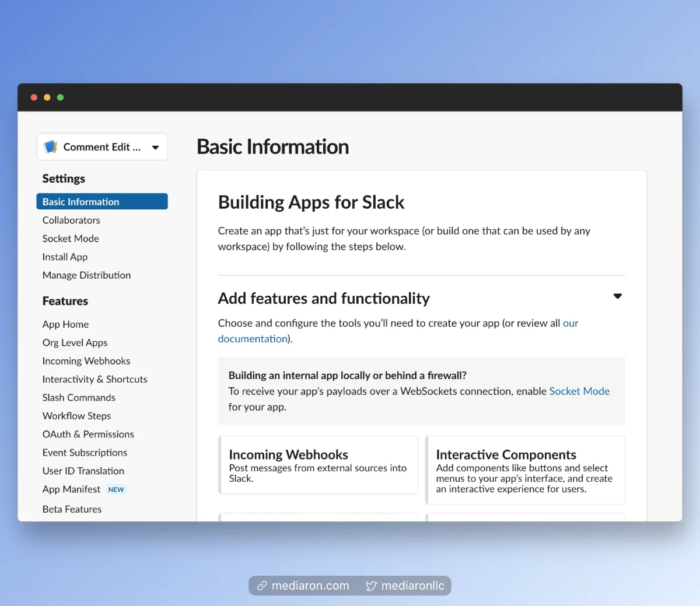Select Incoming Webhooks in sidebar
This screenshot has width=700, height=606.
tap(86, 361)
